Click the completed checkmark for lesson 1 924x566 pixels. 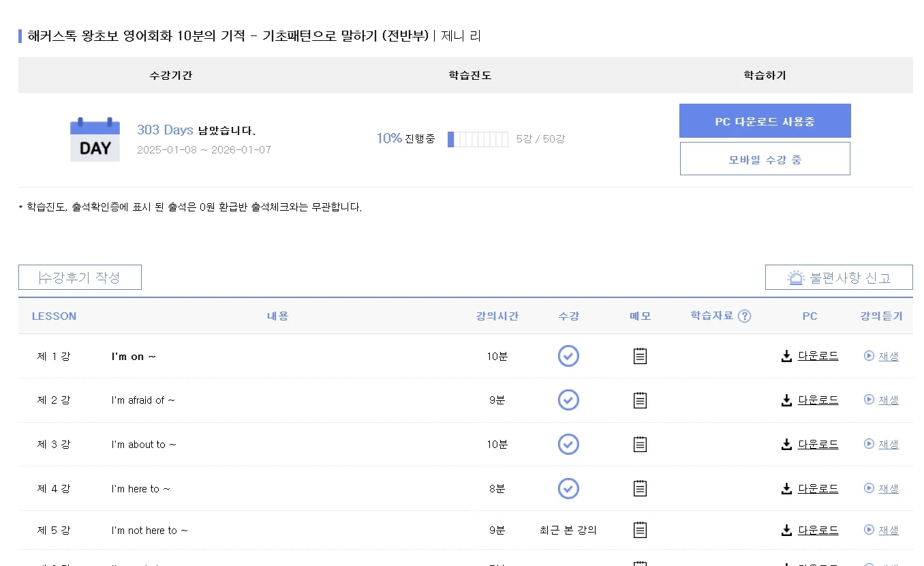(x=568, y=356)
